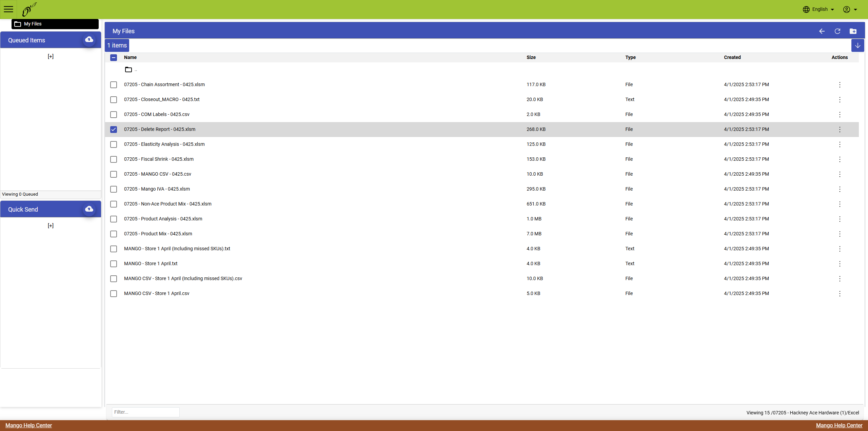This screenshot has height=431, width=868.
Task: Refresh the My Files list
Action: 837,31
